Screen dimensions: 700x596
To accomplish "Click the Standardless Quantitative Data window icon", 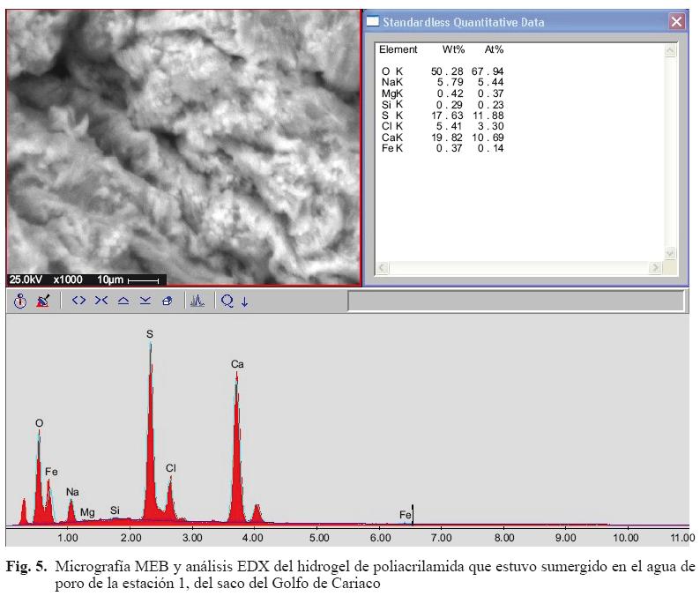I will (373, 22).
